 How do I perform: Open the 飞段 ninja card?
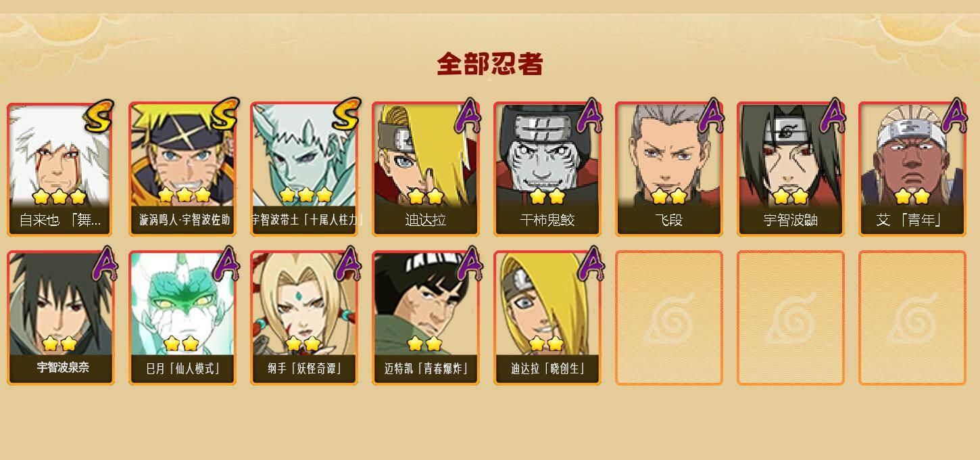point(669,169)
